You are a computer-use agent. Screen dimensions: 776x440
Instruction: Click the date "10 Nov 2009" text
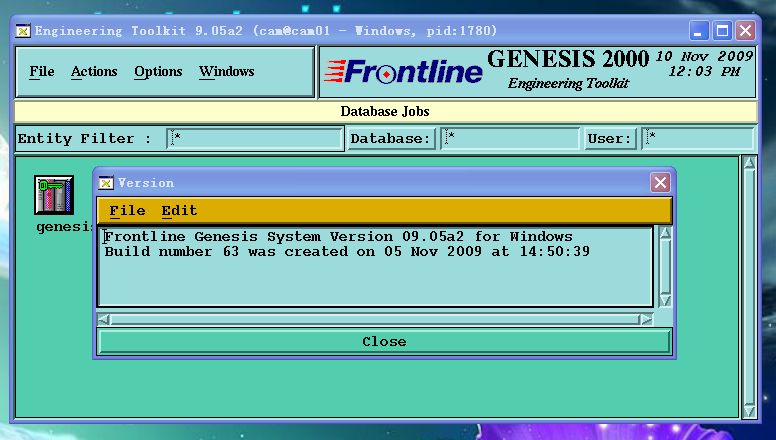click(705, 56)
